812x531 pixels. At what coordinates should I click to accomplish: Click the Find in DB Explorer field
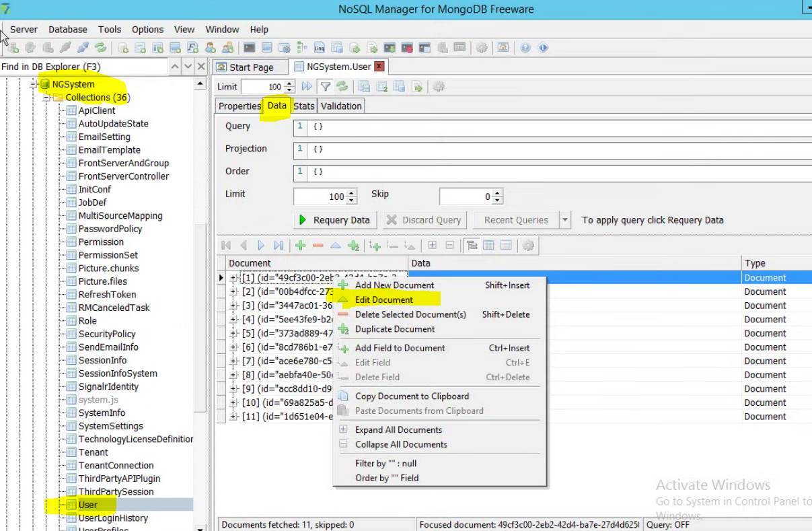pos(83,67)
